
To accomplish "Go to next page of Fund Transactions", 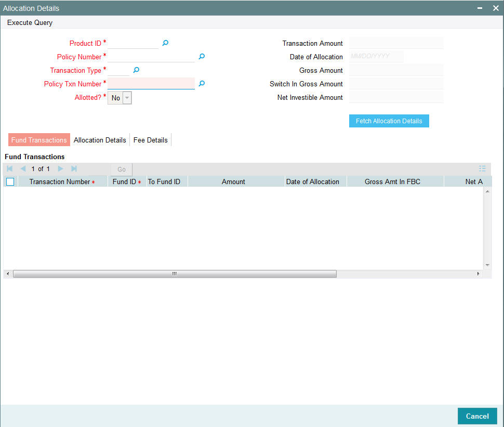I will pyautogui.click(x=60, y=169).
